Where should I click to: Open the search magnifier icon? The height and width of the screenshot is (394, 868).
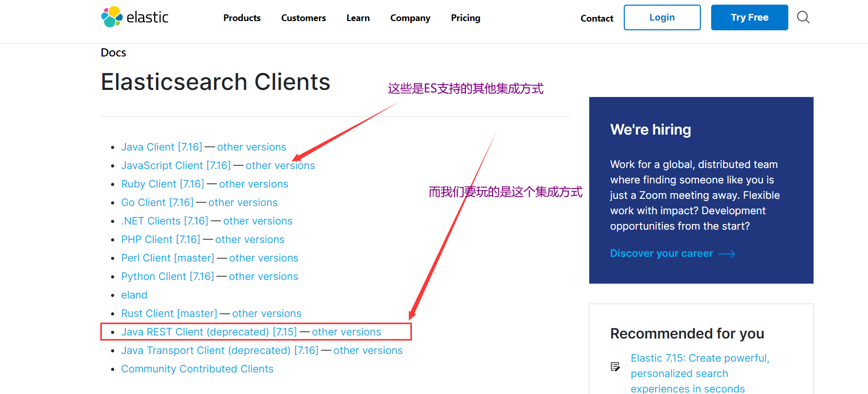click(x=803, y=17)
